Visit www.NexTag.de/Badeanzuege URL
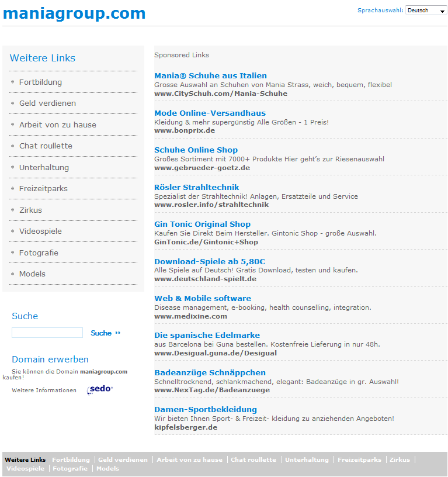The height and width of the screenshot is (477, 448). point(212,390)
